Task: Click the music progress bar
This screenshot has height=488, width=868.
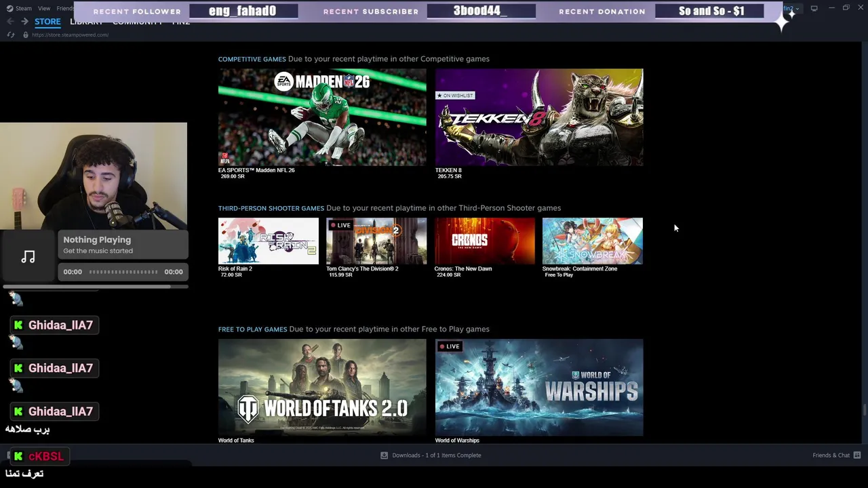Action: click(x=123, y=272)
